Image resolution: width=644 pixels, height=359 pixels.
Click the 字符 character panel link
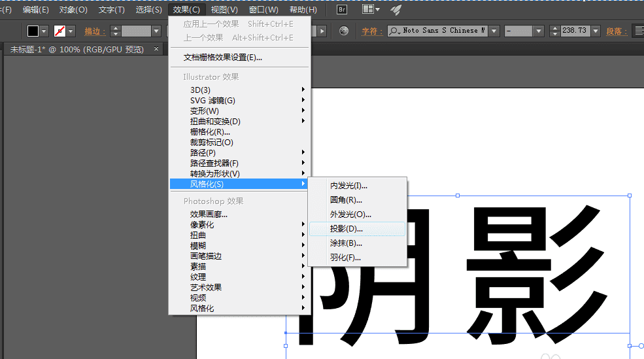pos(370,31)
